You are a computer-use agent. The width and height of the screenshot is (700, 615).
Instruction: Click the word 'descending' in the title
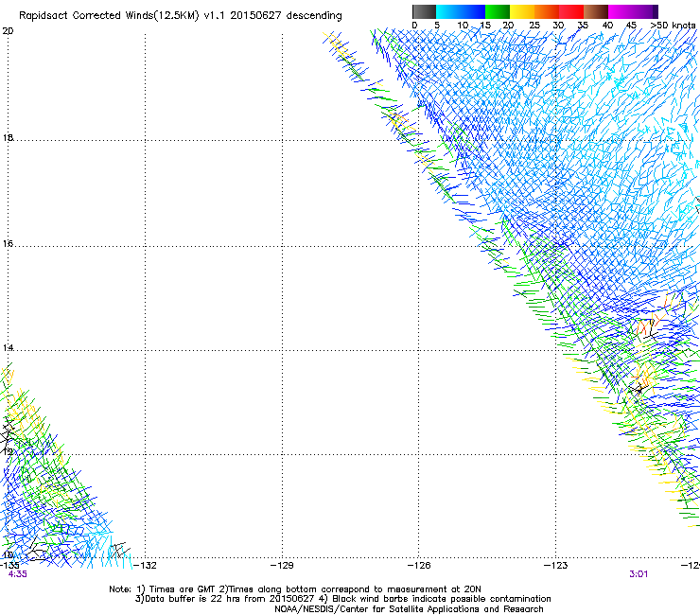point(314,16)
